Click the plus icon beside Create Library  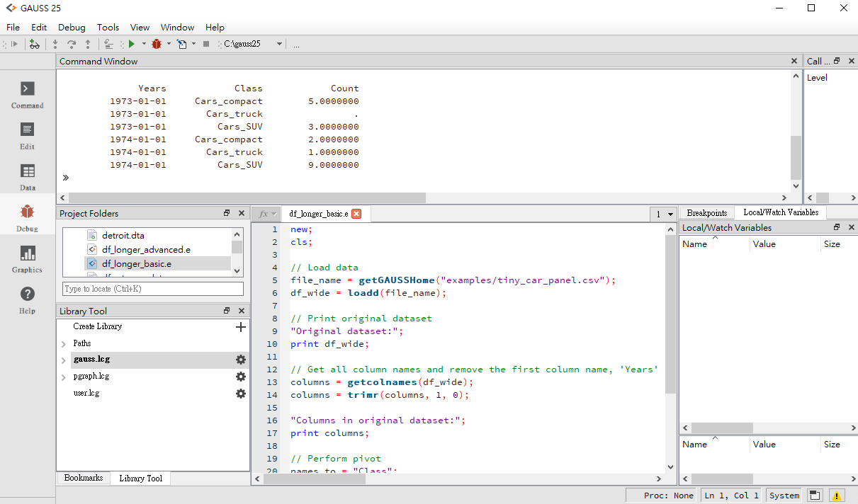(x=241, y=327)
